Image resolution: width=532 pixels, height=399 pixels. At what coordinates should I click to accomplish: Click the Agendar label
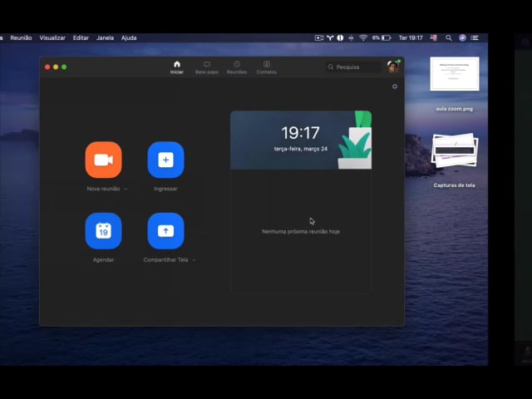click(103, 260)
